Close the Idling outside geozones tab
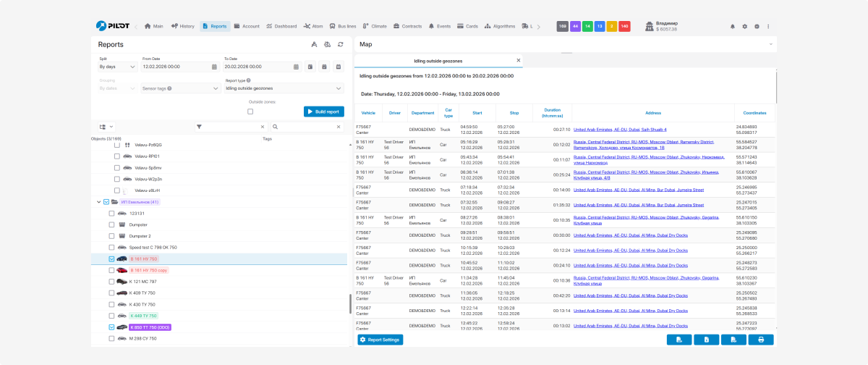Image resolution: width=868 pixels, height=365 pixels. point(518,61)
